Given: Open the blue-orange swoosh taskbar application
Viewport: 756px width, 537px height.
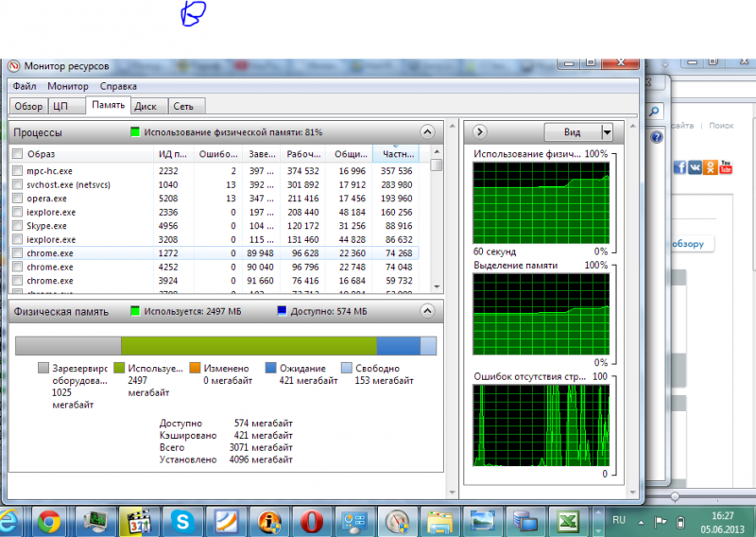Looking at the screenshot, I should click(x=226, y=522).
